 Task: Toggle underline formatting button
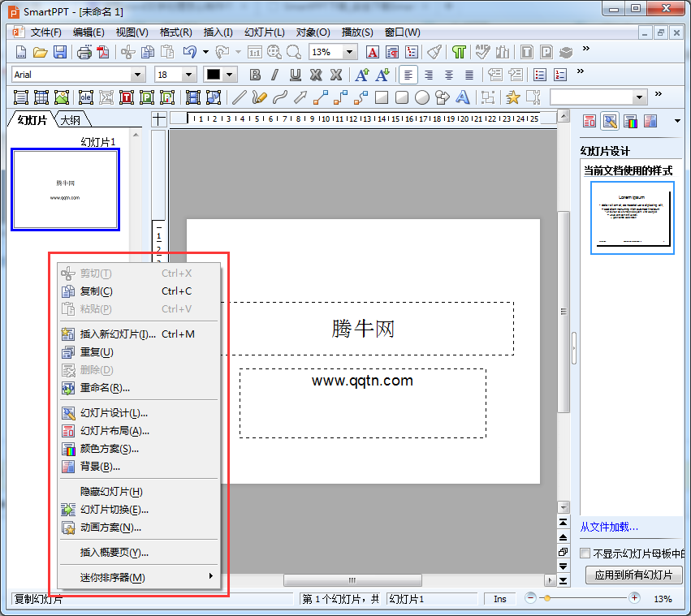tap(295, 75)
